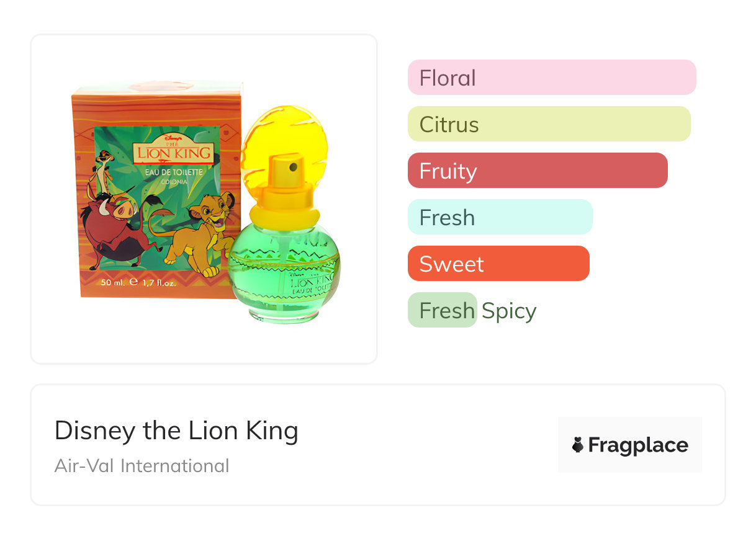756x536 pixels.
Task: Click the Air-Val International brand name
Action: [142, 465]
